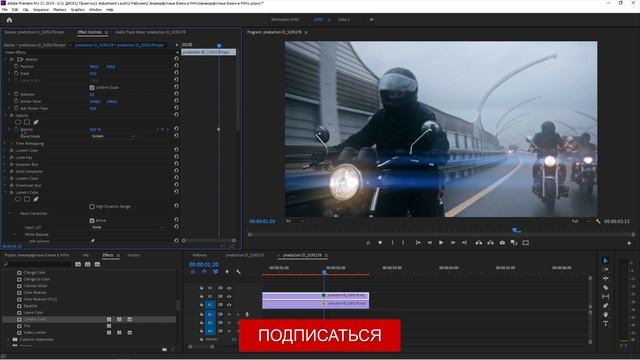Screen dimensions: 640x360
Task: Click timeline Add Marker icon
Action: pos(227,272)
